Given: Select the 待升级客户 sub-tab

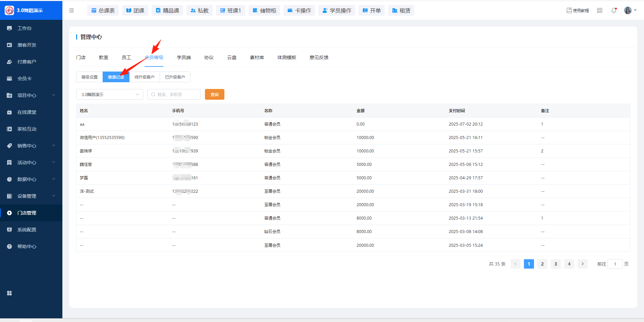Looking at the screenshot, I should click(145, 77).
